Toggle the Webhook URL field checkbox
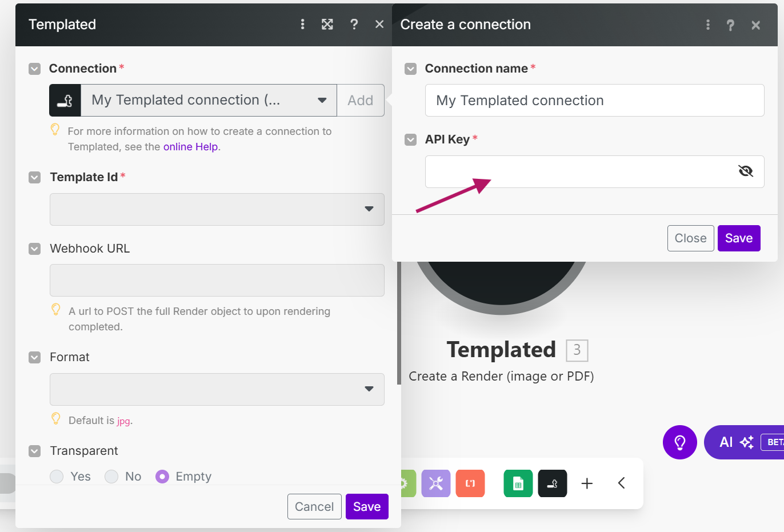784x532 pixels. tap(35, 249)
